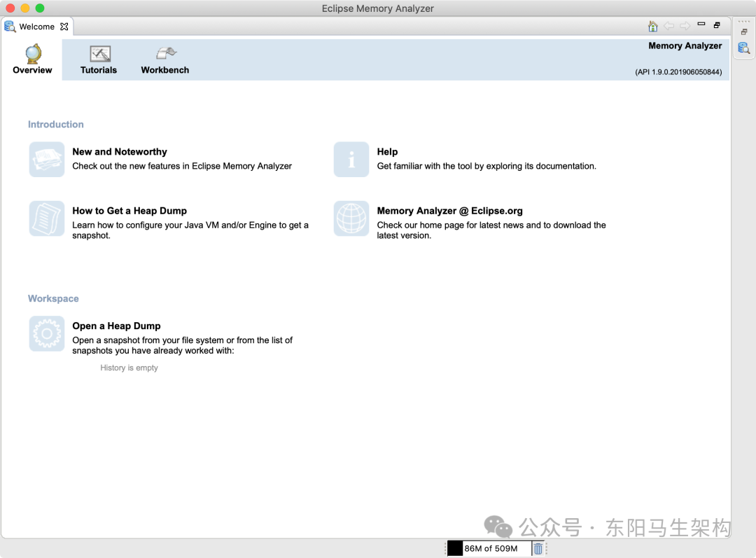Open the New and Noteworthy link
This screenshot has width=756, height=558.
click(x=120, y=152)
